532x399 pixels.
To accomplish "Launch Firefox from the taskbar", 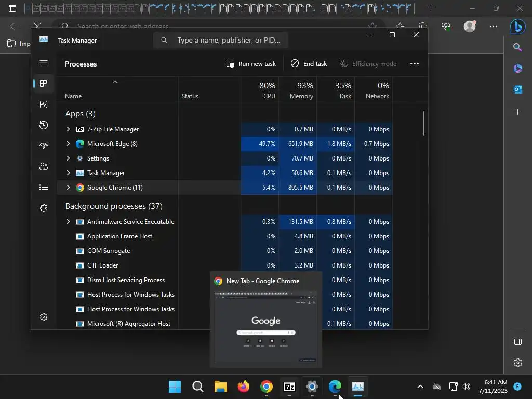I will coord(244,387).
